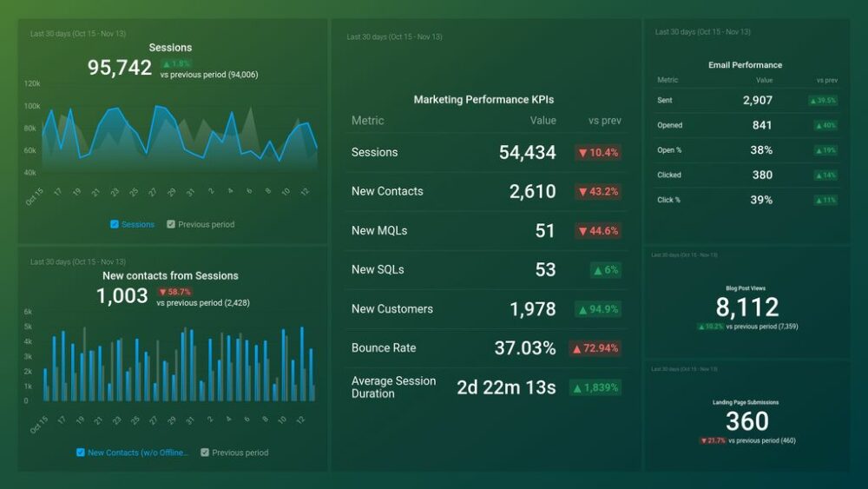Image resolution: width=868 pixels, height=489 pixels.
Task: Select the Opened value 841
Action: click(x=762, y=125)
